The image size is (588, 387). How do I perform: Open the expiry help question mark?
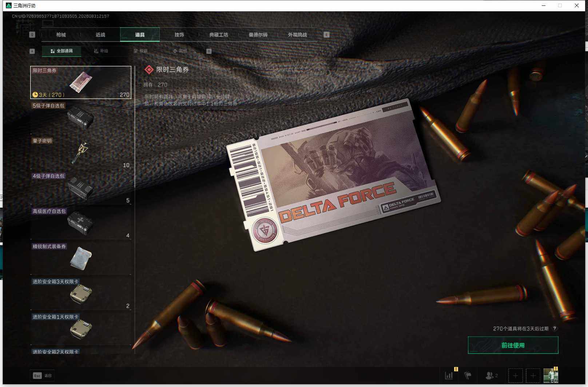(x=555, y=328)
